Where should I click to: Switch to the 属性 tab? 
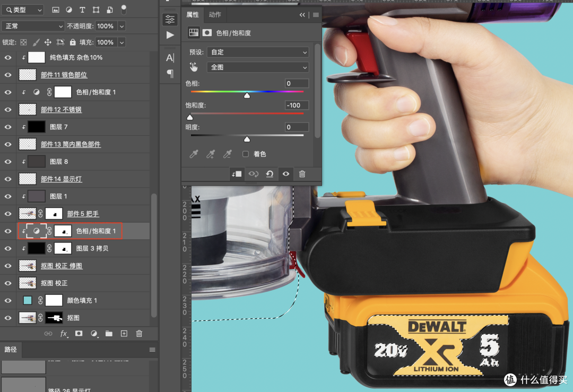(x=193, y=15)
